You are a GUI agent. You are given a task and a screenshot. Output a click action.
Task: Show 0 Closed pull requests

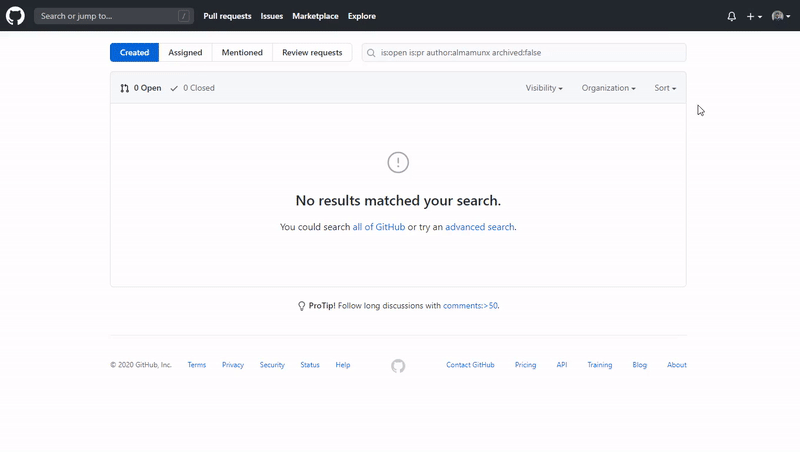tap(192, 88)
